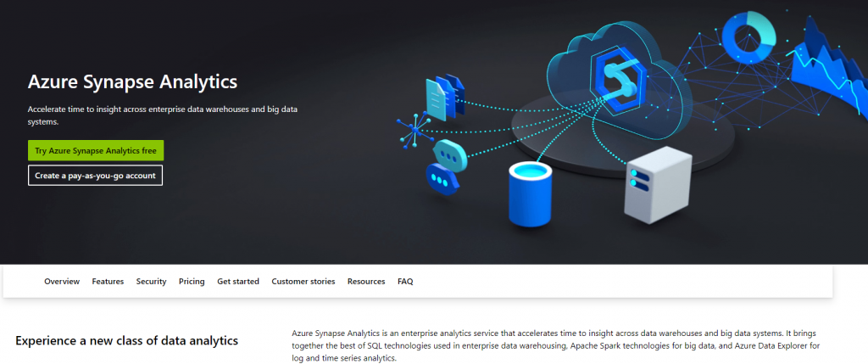Click the blue database cylinder graphic
The height and width of the screenshot is (364, 868).
point(529,194)
